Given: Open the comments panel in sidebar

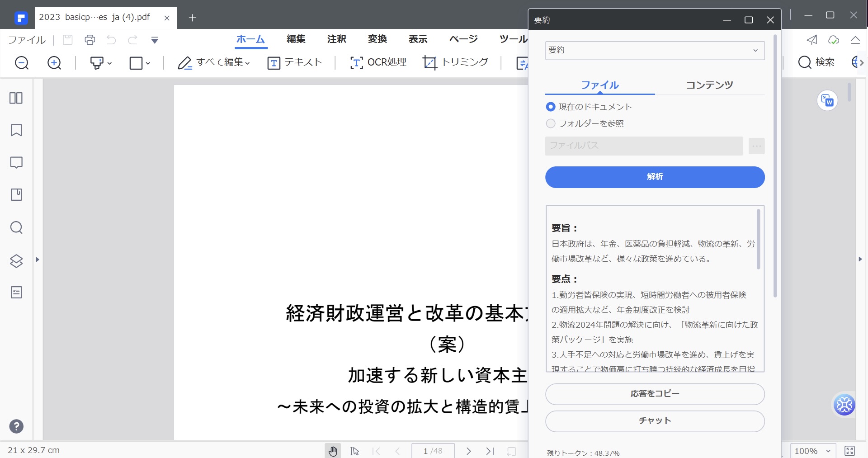Looking at the screenshot, I should click(x=16, y=163).
